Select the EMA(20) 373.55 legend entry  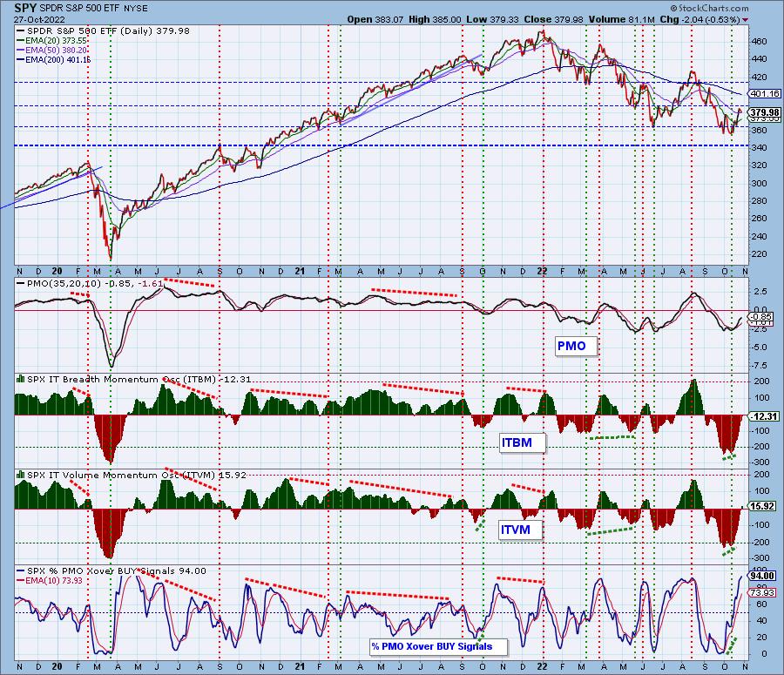point(51,41)
